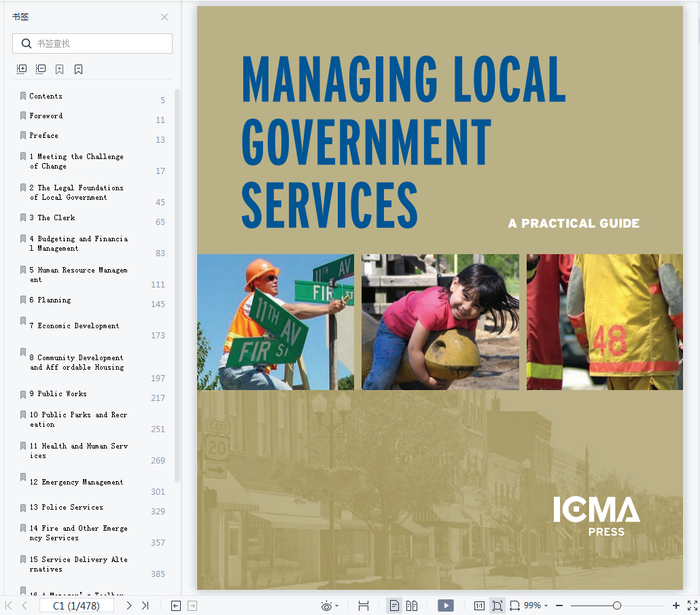Click the bookmark icon beside 13 Police Services
This screenshot has height=615, width=700.
[23, 508]
